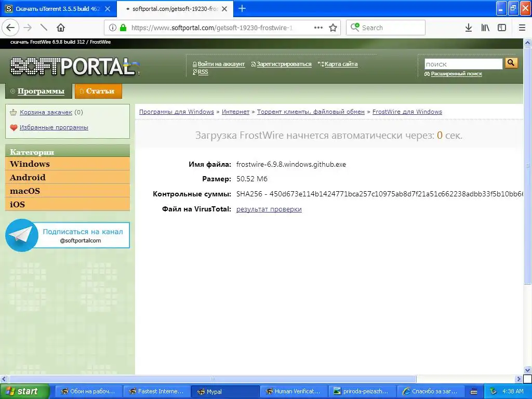
Task: Choose macOS category
Action: (68, 191)
